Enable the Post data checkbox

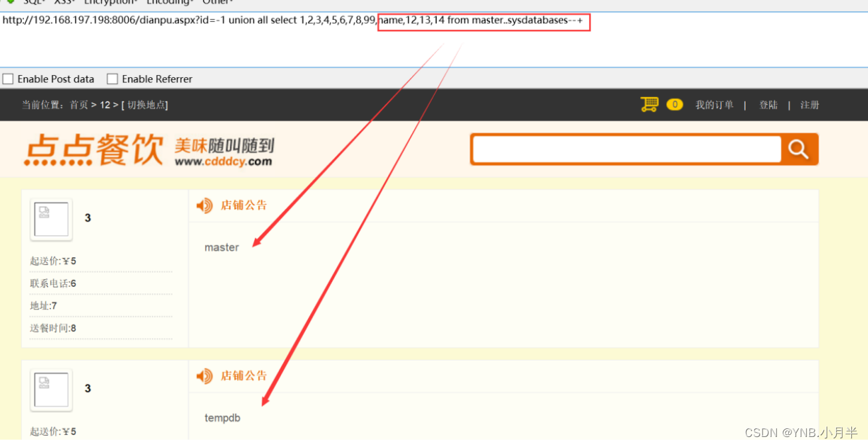click(x=8, y=78)
